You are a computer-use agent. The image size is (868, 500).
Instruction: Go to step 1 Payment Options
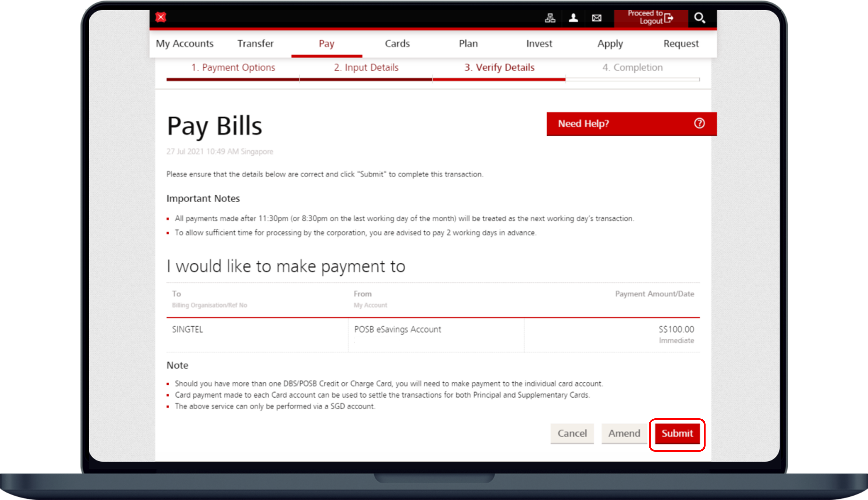(233, 67)
